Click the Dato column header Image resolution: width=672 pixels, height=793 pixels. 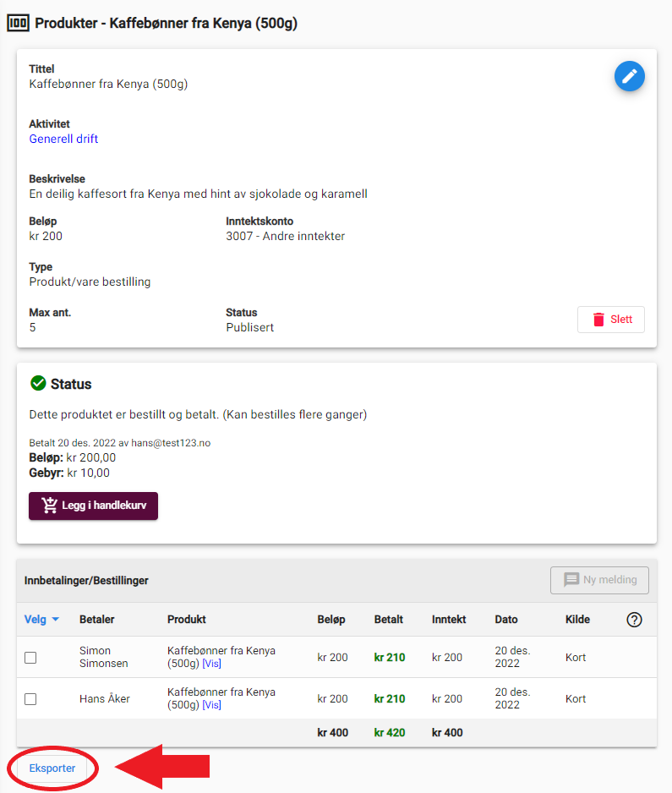(x=506, y=620)
